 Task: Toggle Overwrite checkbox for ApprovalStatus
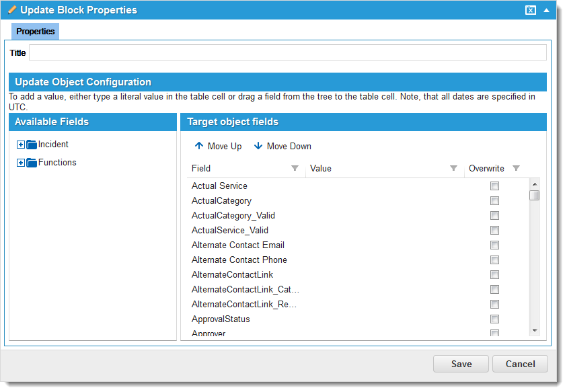(x=494, y=319)
